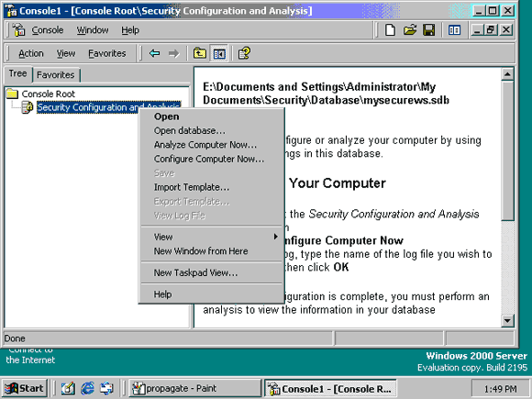Toggle the Show/Hide Console Tree icon

point(219,53)
